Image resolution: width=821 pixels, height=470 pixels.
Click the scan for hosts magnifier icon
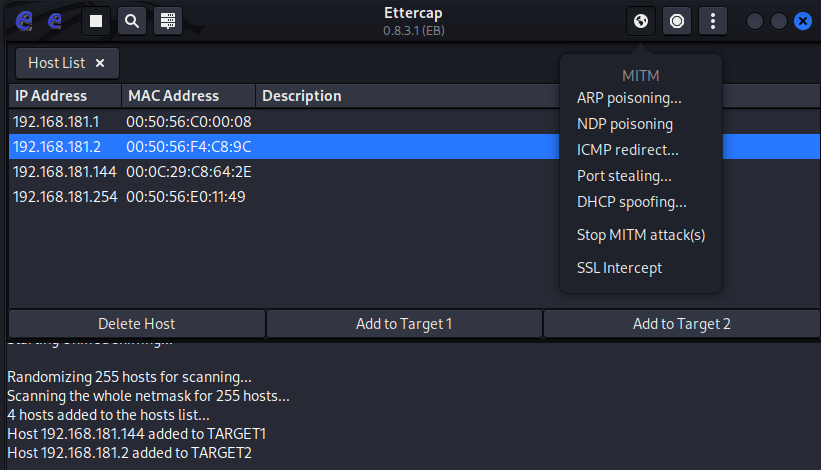131,20
